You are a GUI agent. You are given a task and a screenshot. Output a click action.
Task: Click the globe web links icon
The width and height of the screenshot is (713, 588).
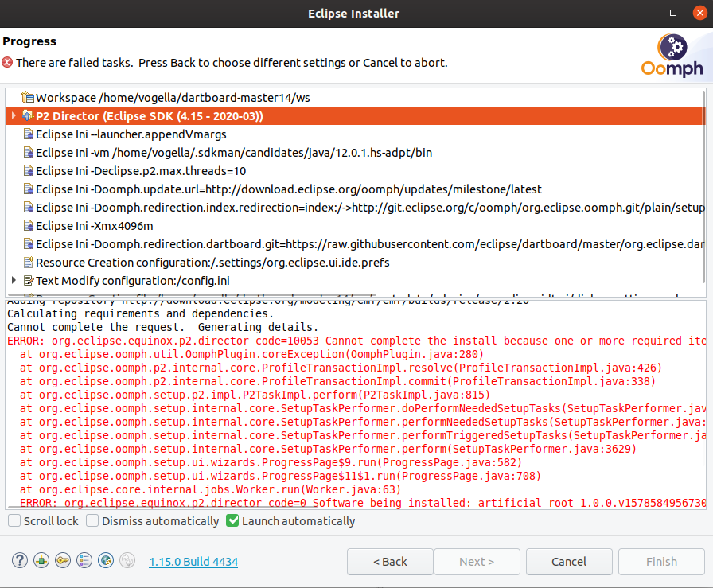click(106, 560)
